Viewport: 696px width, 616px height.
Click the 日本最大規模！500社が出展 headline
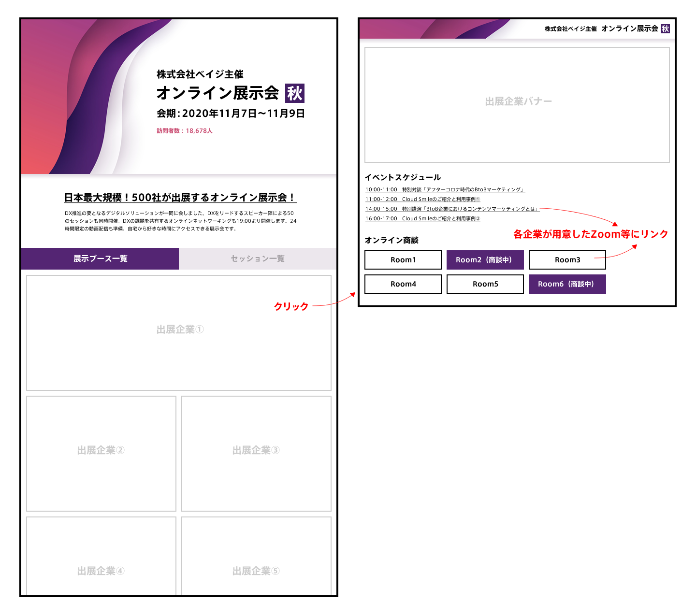tap(180, 198)
